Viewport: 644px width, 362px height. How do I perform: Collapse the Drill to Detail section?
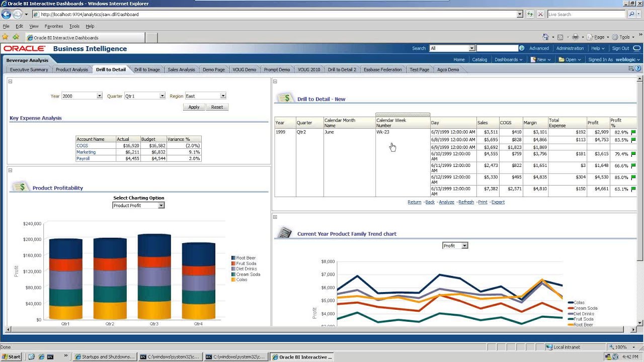coord(275,81)
